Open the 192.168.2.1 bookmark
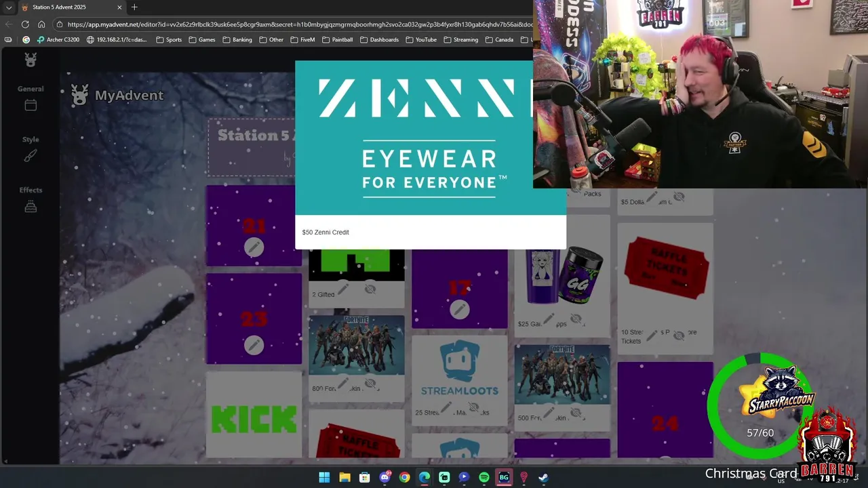Image resolution: width=868 pixels, height=488 pixels. 117,40
